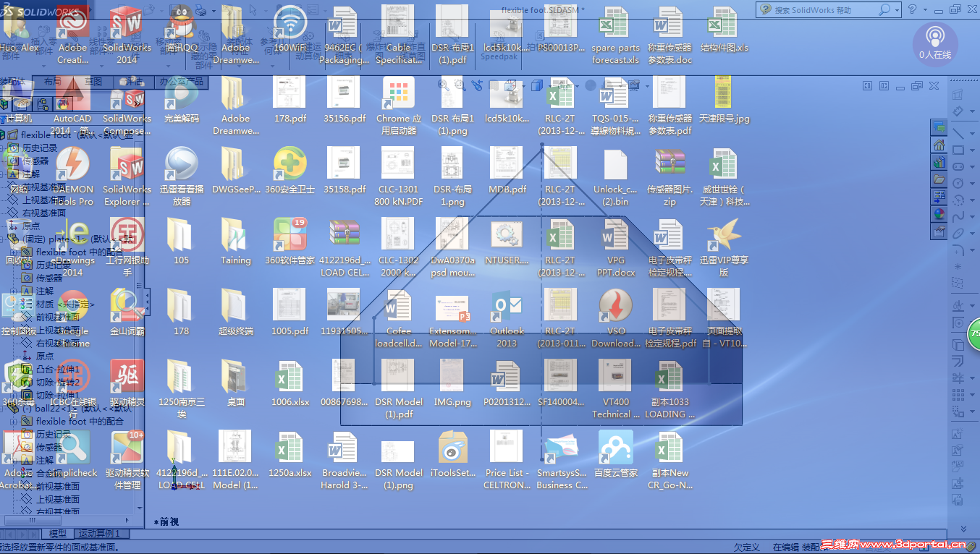Switch to the 布局 command tab

click(52, 82)
